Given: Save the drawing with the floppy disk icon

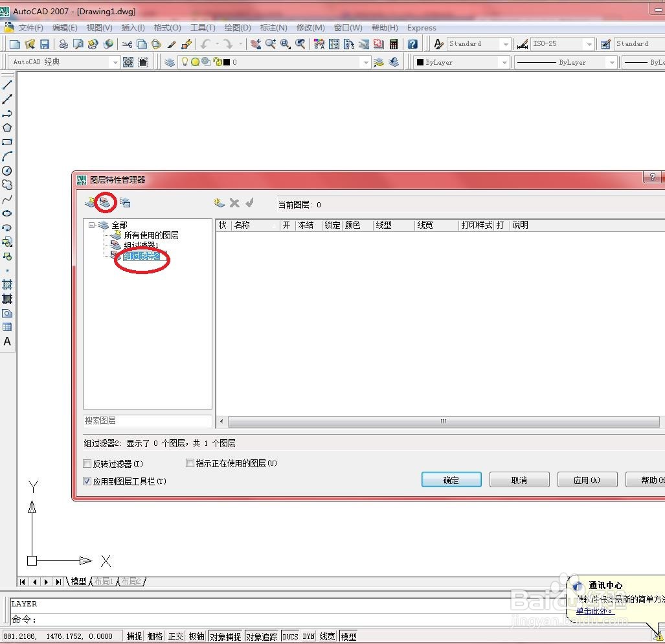Looking at the screenshot, I should tap(45, 44).
